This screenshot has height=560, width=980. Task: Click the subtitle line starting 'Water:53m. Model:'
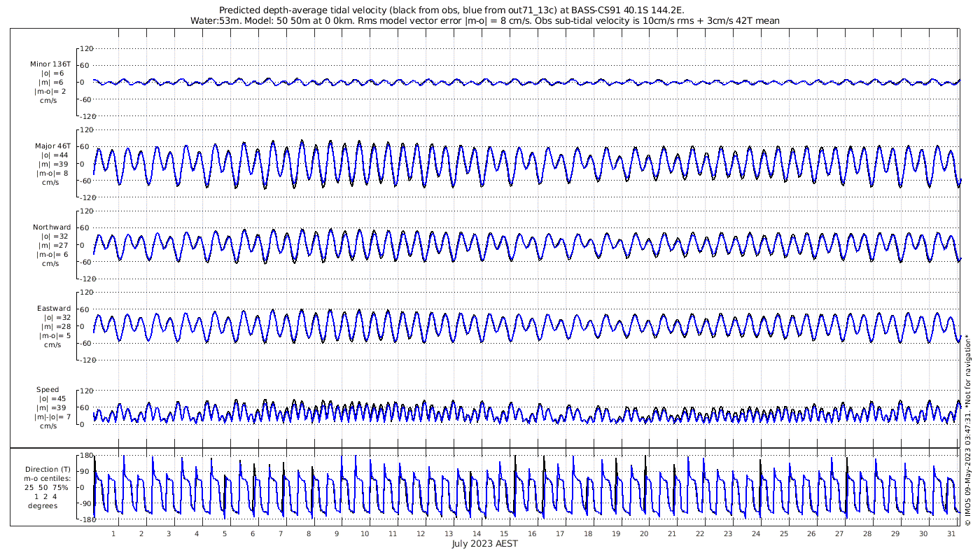(x=484, y=20)
